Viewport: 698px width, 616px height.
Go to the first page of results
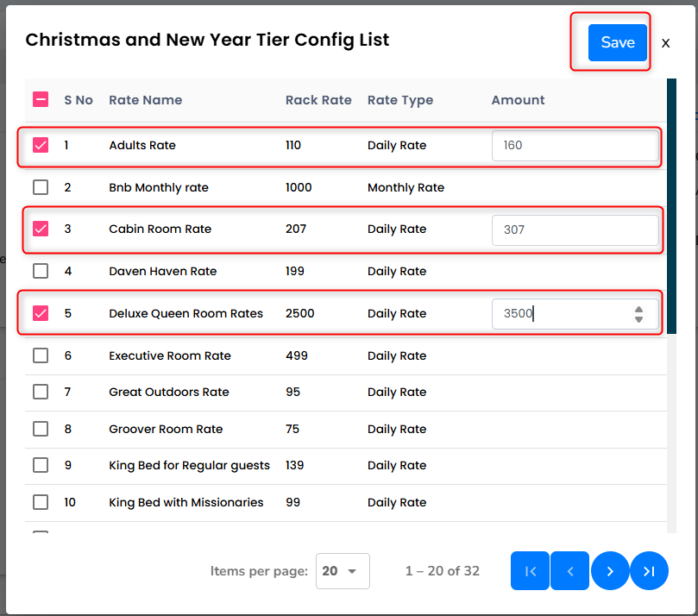pos(530,571)
